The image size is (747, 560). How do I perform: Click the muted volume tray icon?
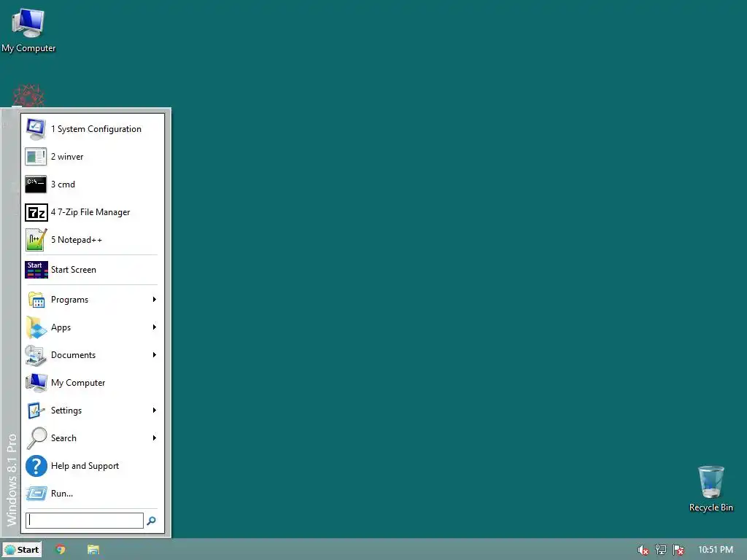(643, 550)
